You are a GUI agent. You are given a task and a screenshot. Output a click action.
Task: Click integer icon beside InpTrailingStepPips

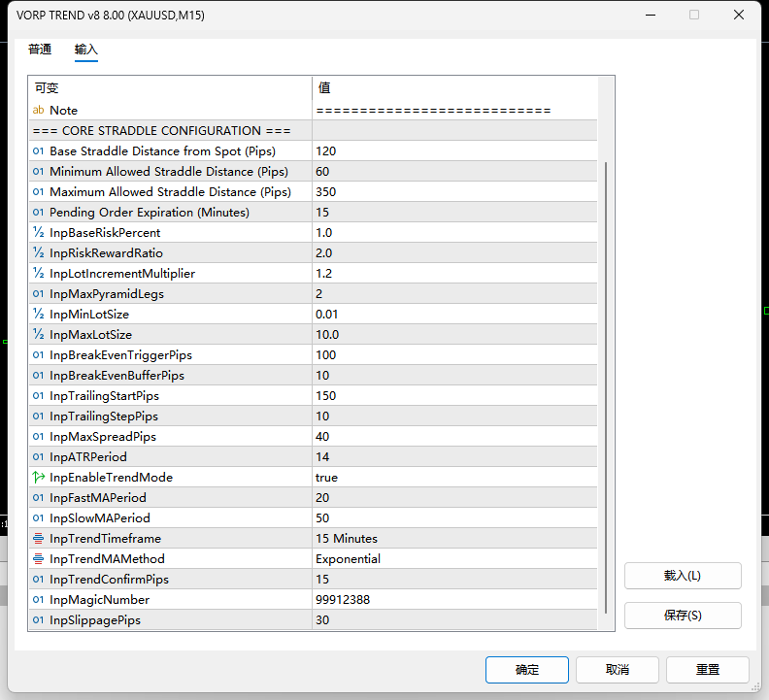click(x=38, y=416)
